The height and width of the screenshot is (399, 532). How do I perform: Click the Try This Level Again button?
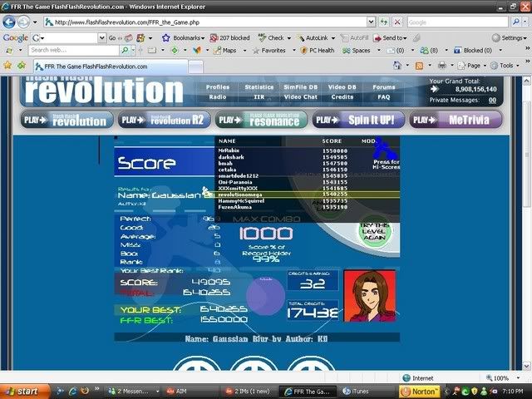pyautogui.click(x=373, y=230)
